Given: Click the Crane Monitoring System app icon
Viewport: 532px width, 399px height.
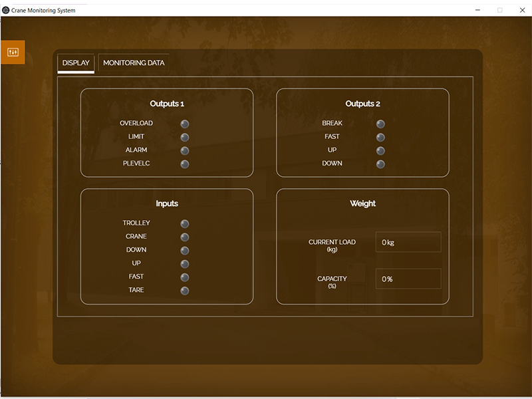Looking at the screenshot, I should click(x=5, y=10).
